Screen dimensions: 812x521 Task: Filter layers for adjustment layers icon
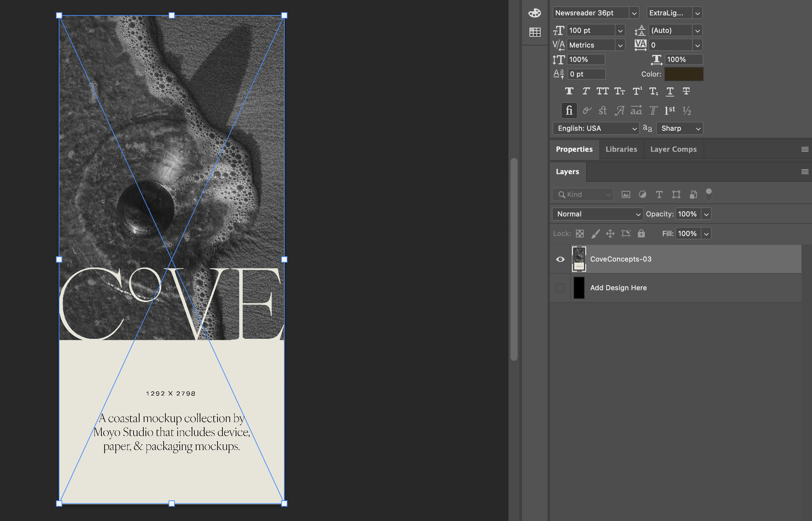point(642,194)
